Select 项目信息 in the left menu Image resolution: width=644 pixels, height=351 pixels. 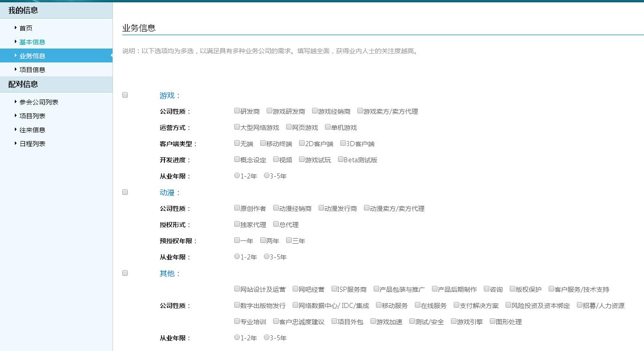[32, 70]
